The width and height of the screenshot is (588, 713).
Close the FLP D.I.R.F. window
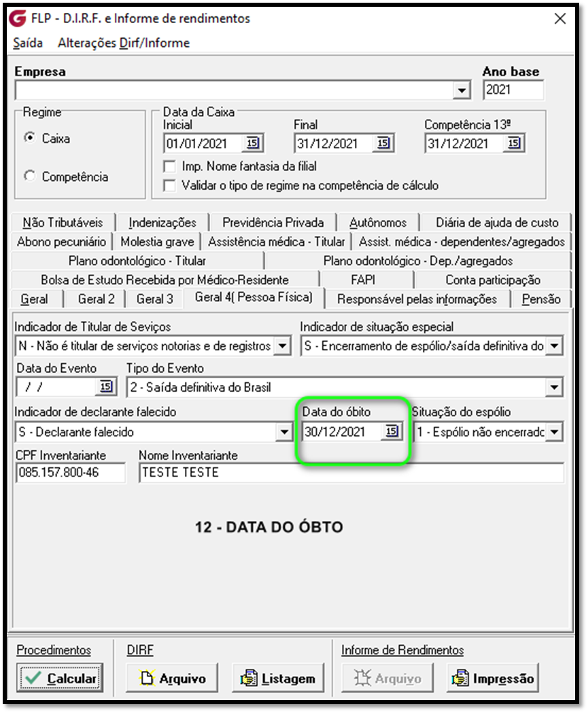pyautogui.click(x=560, y=18)
